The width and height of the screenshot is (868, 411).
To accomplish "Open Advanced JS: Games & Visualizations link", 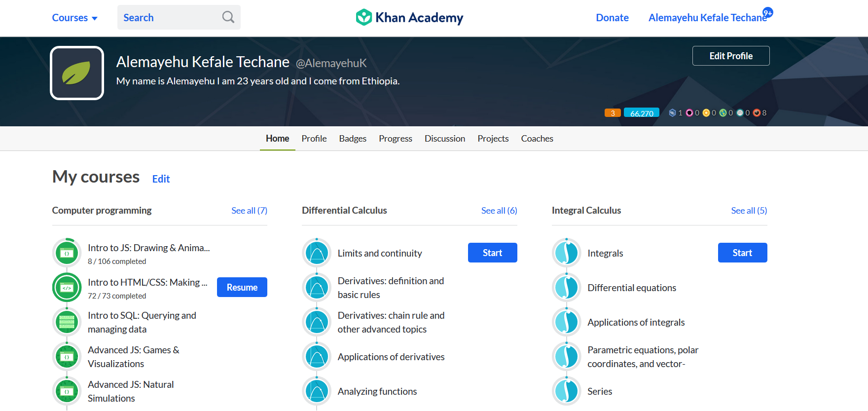I will tap(134, 357).
